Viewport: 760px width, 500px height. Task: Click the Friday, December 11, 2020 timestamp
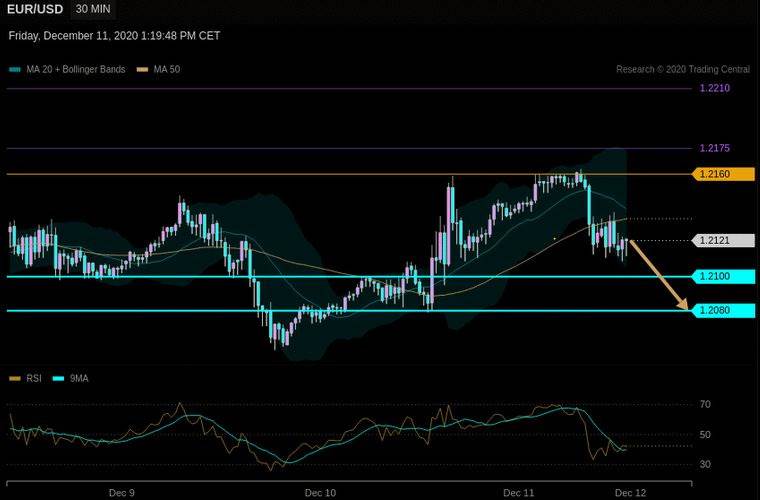pyautogui.click(x=114, y=36)
